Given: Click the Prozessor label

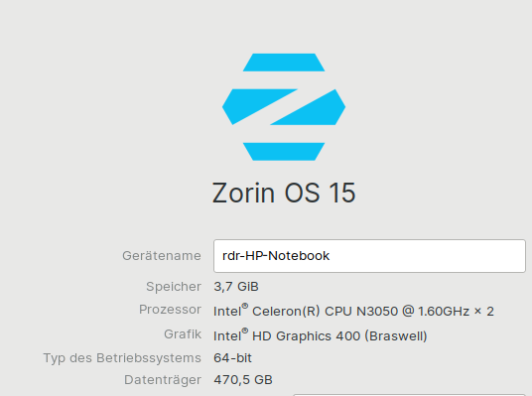Looking at the screenshot, I should (170, 310).
